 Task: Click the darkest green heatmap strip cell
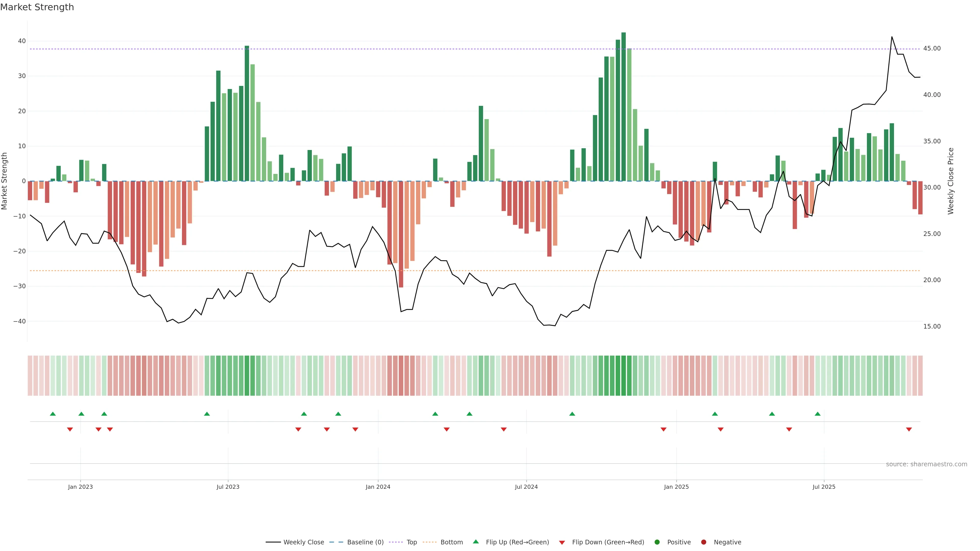(623, 376)
